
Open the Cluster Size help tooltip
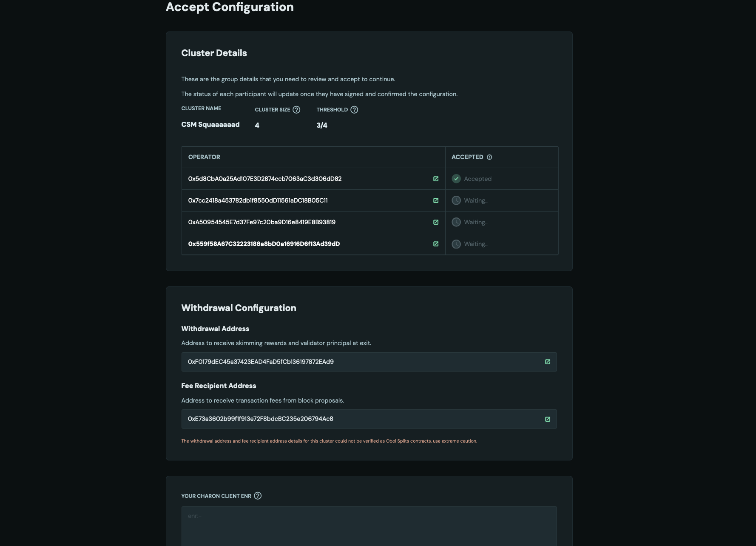tap(296, 109)
